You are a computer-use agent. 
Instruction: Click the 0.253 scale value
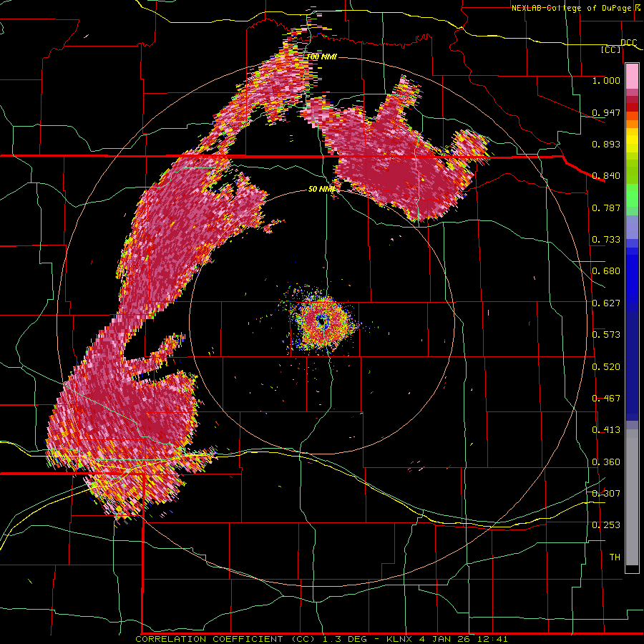606,525
